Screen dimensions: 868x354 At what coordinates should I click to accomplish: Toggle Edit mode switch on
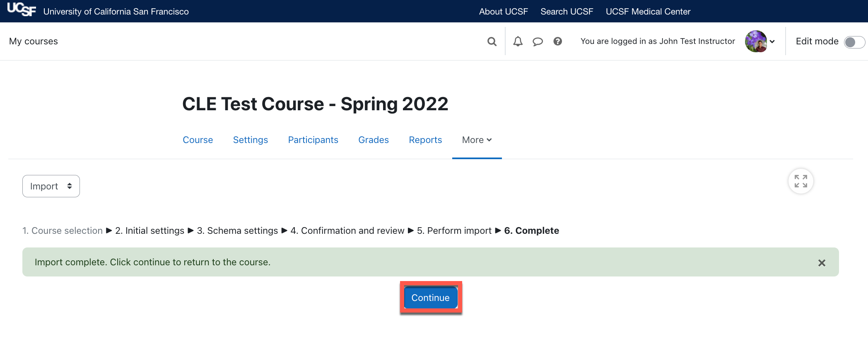(x=854, y=42)
